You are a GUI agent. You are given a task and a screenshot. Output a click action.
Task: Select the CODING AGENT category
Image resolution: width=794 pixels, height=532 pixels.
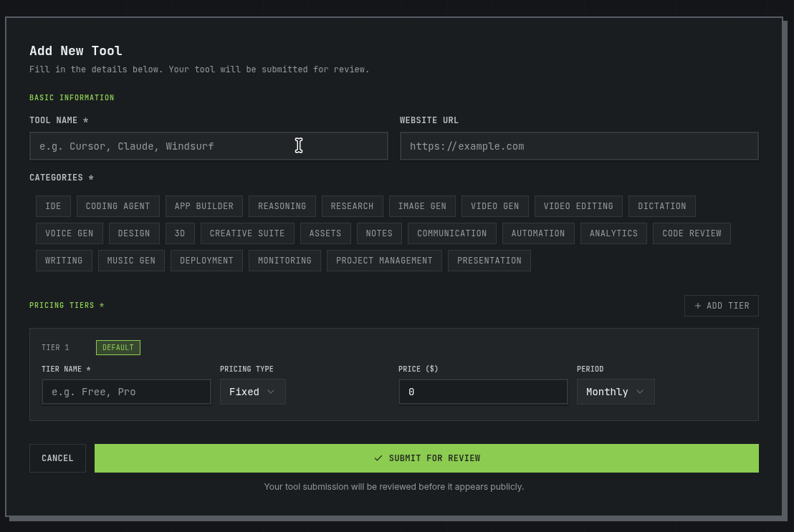pyautogui.click(x=118, y=206)
